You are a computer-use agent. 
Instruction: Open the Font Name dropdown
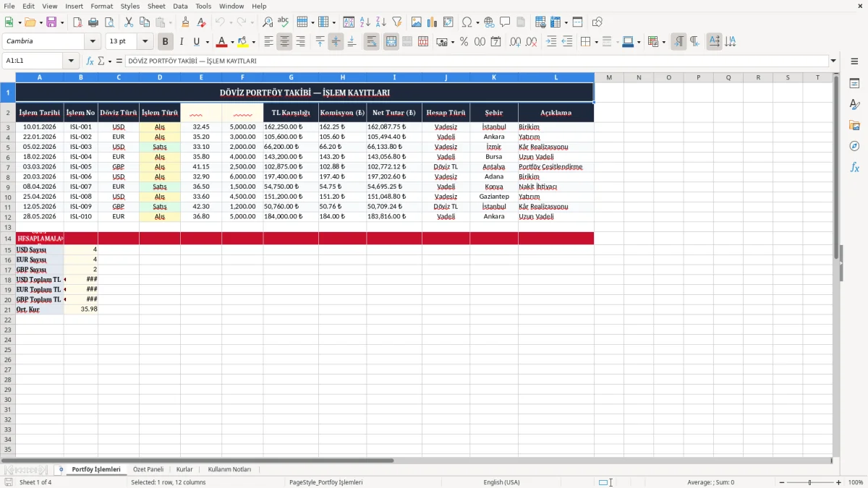(x=93, y=42)
